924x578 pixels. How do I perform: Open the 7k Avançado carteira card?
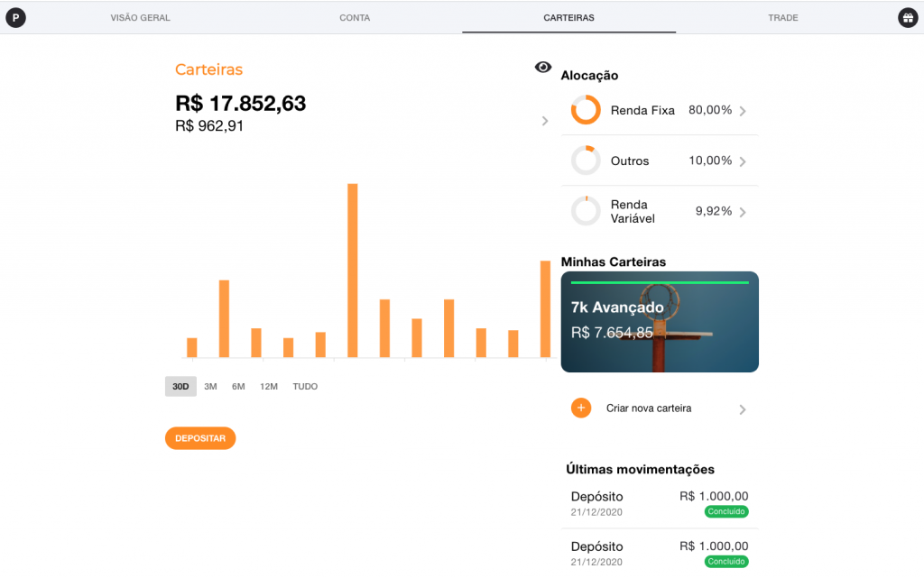point(660,322)
